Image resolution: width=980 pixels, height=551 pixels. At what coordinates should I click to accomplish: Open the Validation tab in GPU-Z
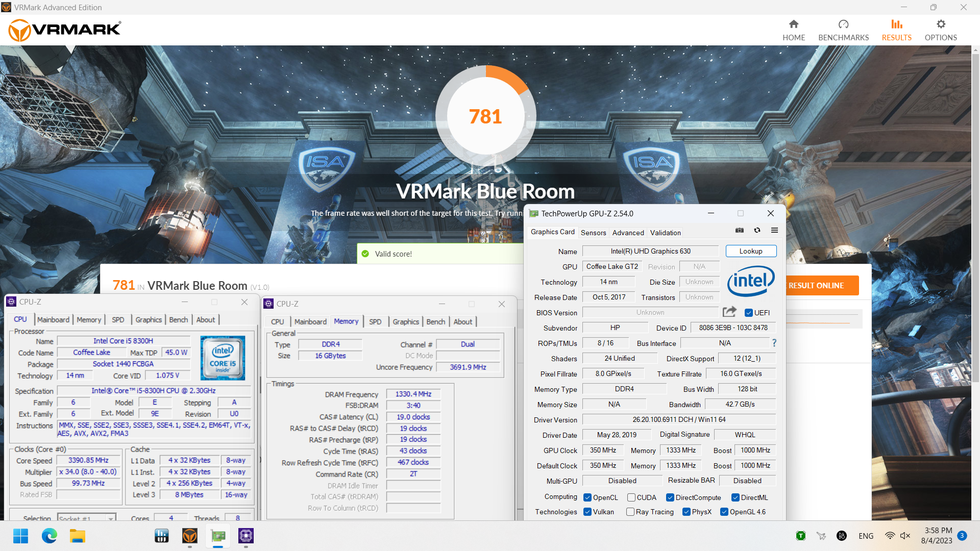tap(665, 232)
